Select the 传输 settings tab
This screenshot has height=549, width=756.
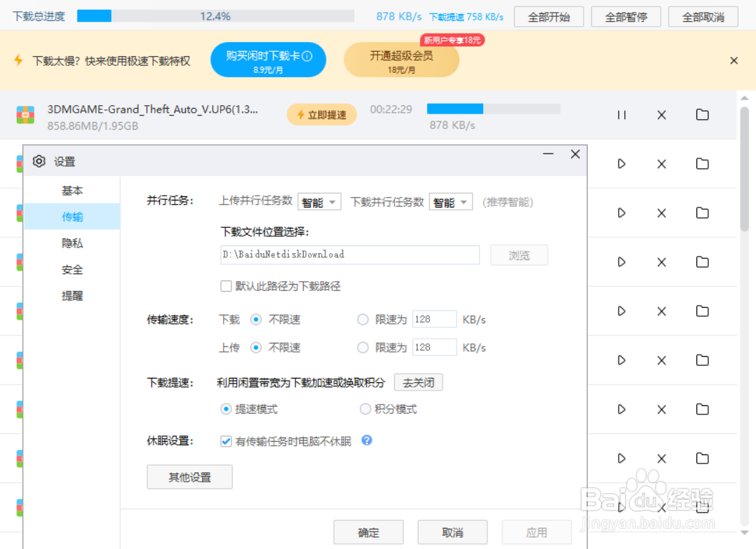(72, 217)
